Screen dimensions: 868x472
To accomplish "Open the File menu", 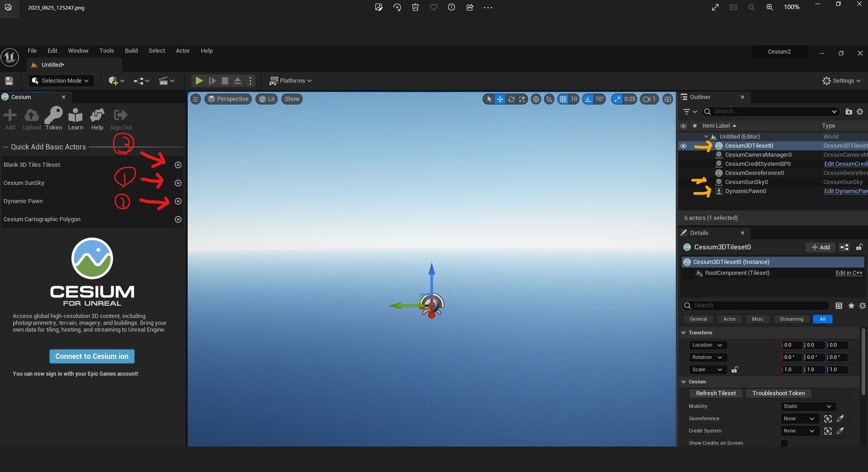I will 32,51.
